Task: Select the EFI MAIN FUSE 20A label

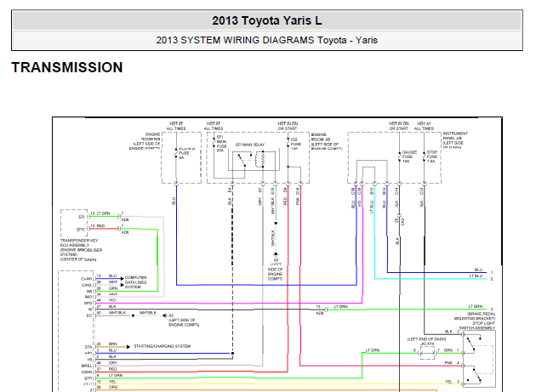Action: [221, 144]
